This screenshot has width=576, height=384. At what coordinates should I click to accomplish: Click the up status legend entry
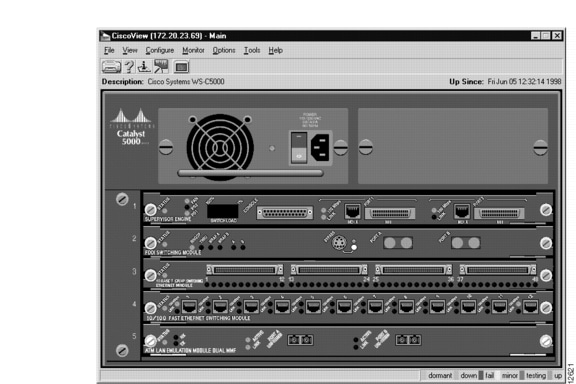(x=558, y=376)
